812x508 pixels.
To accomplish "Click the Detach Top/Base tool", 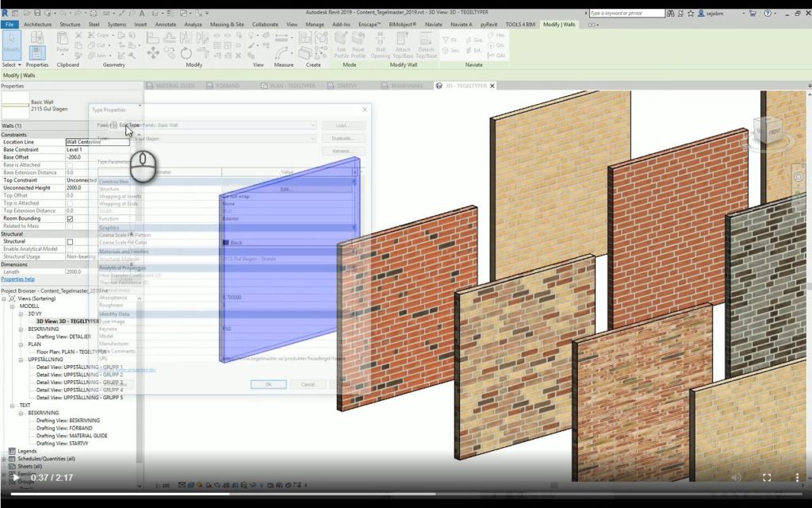I will tap(426, 45).
